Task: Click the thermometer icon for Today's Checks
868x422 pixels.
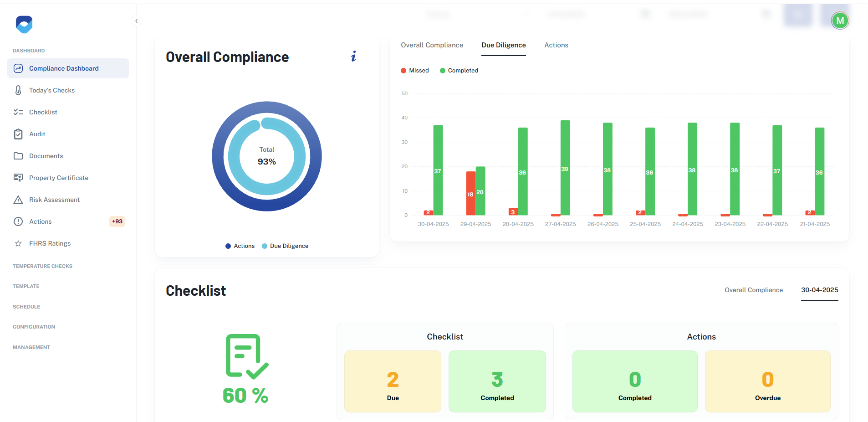Action: pos(18,90)
